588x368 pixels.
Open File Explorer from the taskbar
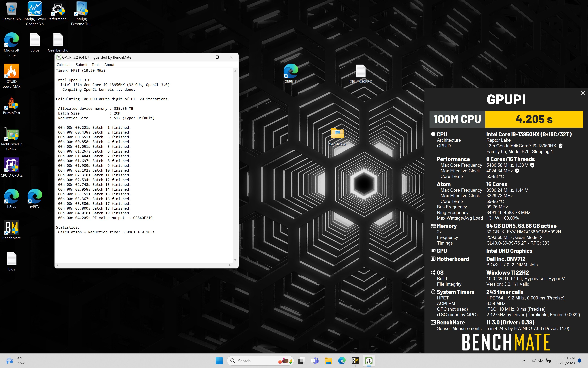pos(328,361)
